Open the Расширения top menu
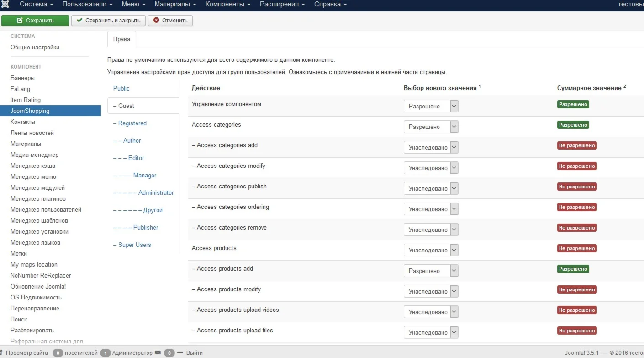Image resolution: width=644 pixels, height=358 pixels. point(282,4)
